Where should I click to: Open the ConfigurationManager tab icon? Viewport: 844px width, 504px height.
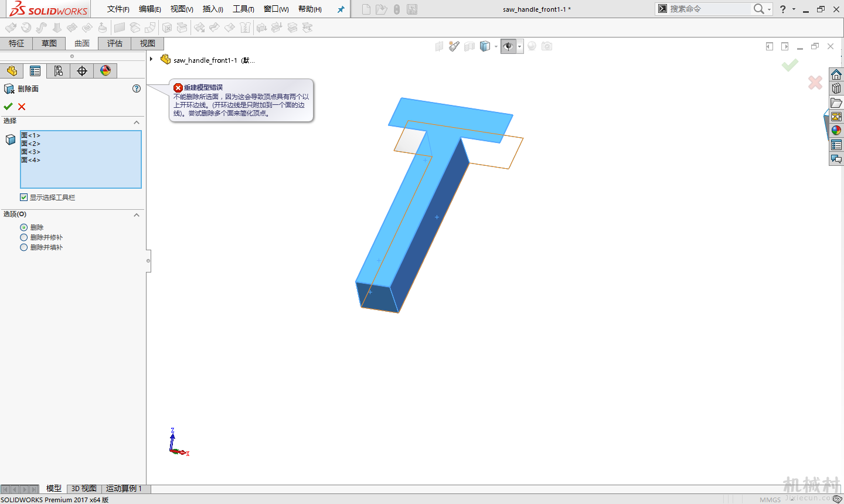point(59,71)
